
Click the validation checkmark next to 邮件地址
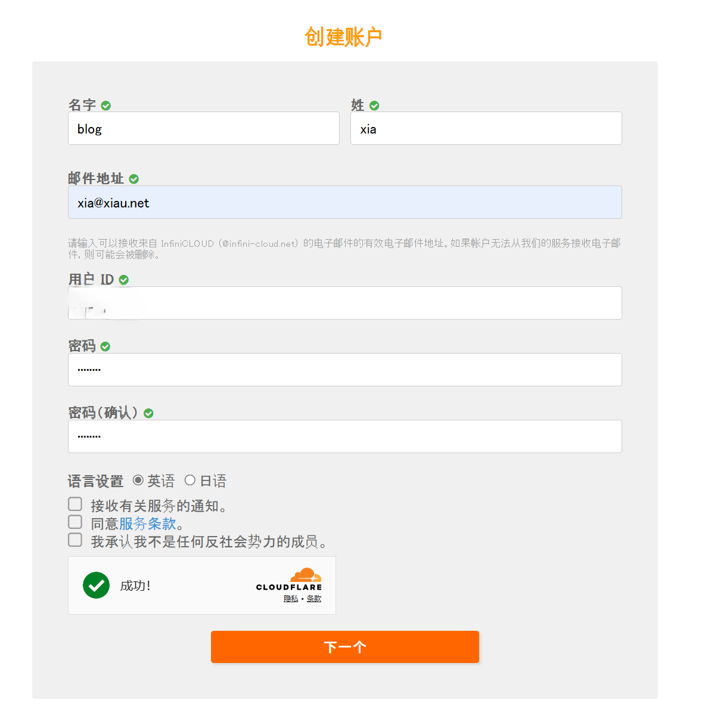point(134,179)
